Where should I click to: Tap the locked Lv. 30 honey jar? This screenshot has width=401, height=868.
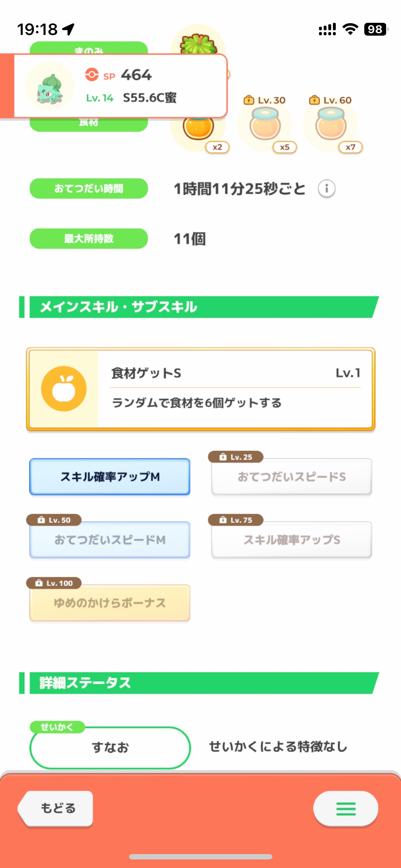265,125
